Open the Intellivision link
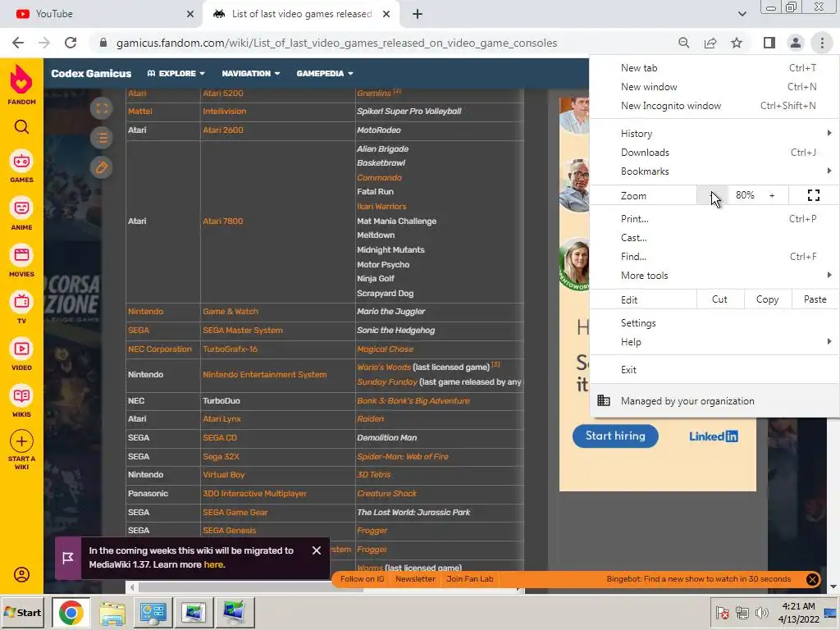This screenshot has width=840, height=630. pos(225,112)
